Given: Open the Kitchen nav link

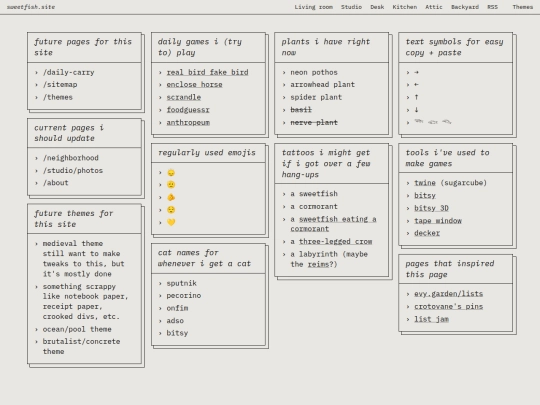Looking at the screenshot, I should (x=405, y=7).
